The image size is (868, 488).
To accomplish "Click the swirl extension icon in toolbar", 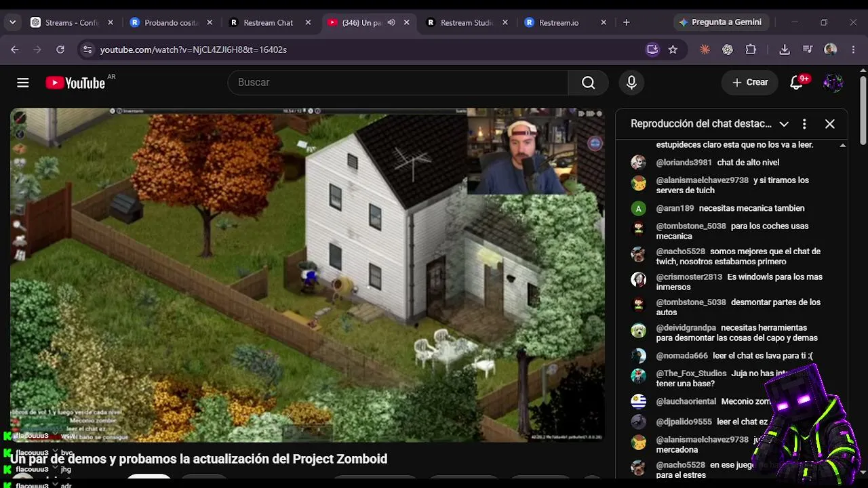I will pyautogui.click(x=728, y=49).
